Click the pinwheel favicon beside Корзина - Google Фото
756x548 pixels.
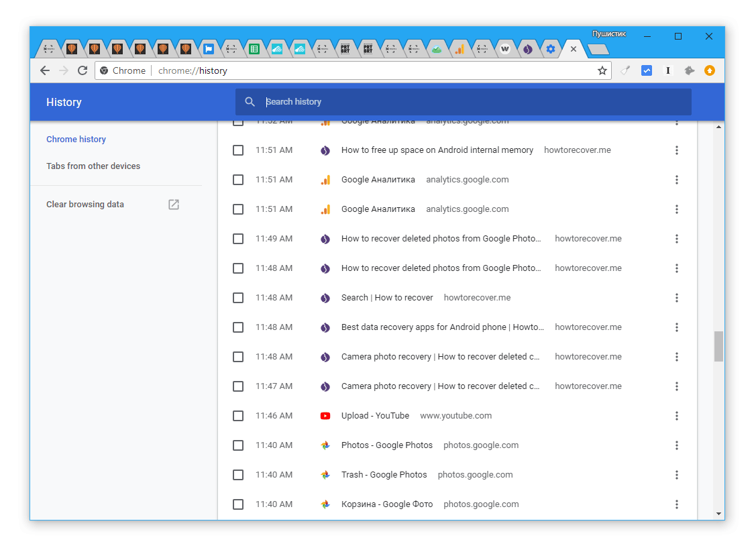click(325, 504)
